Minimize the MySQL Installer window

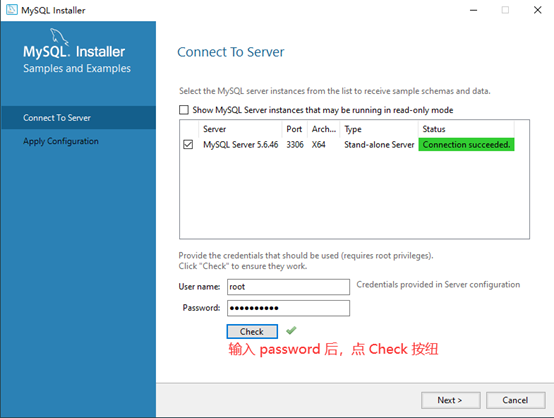tap(473, 10)
